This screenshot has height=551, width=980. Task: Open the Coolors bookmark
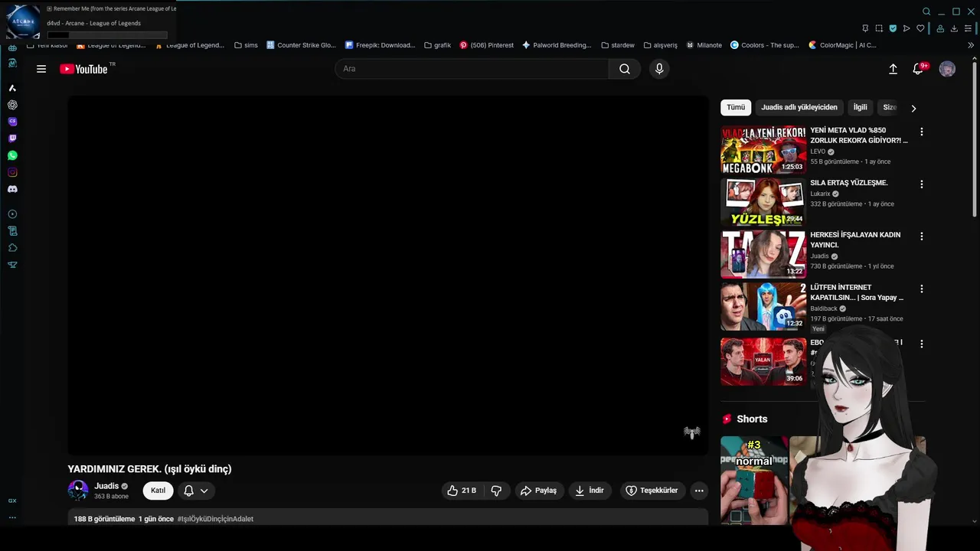point(764,45)
